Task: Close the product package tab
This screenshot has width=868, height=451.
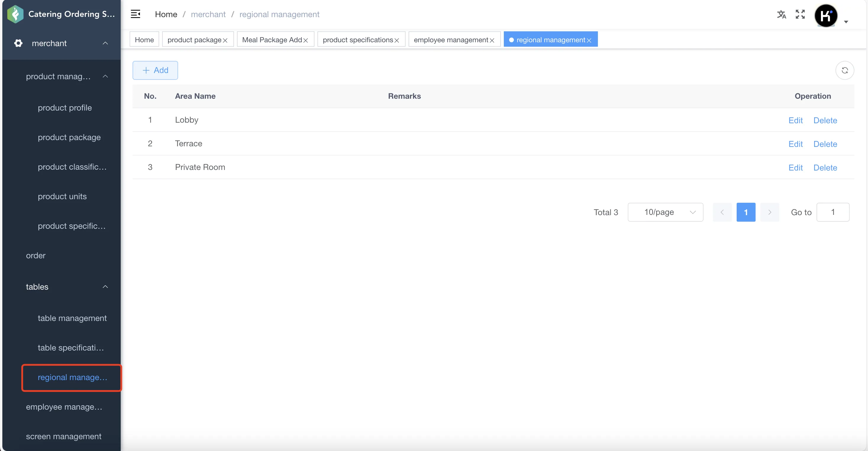Action: click(225, 40)
